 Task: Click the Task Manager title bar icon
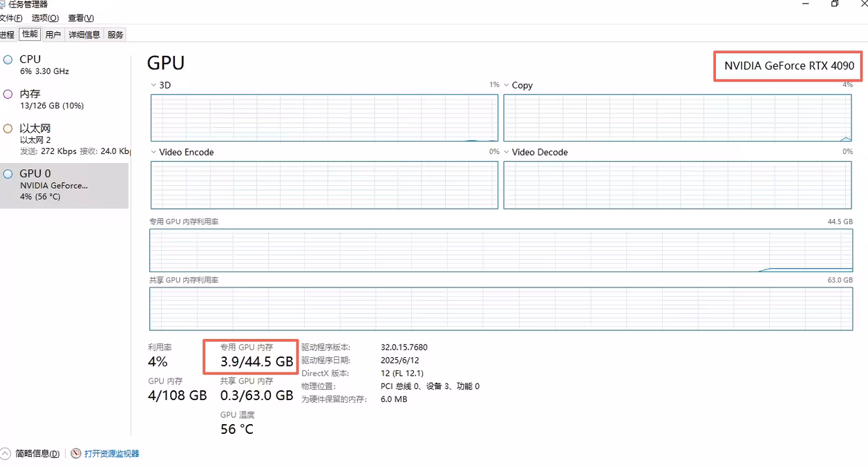(3, 4)
